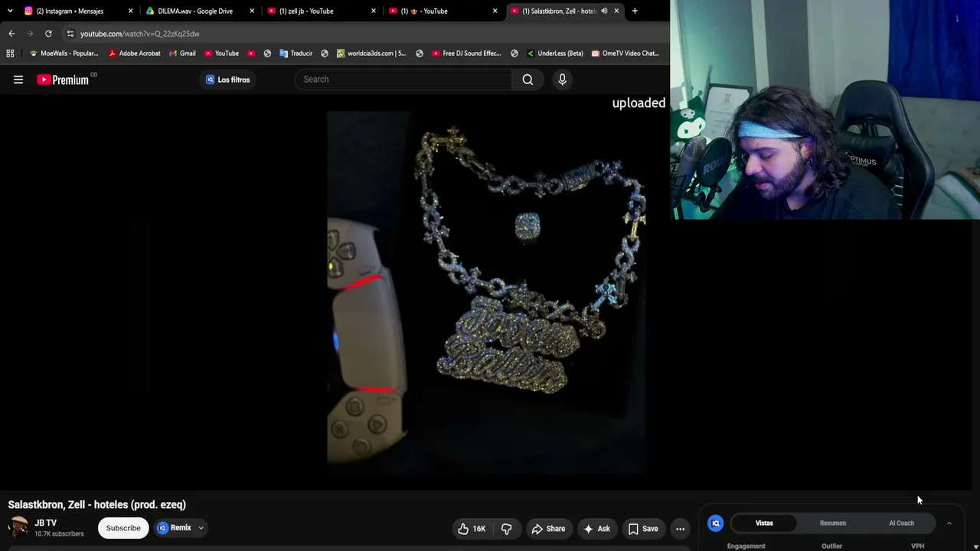Open Gmail bookmark
The image size is (980, 551).
(182, 54)
